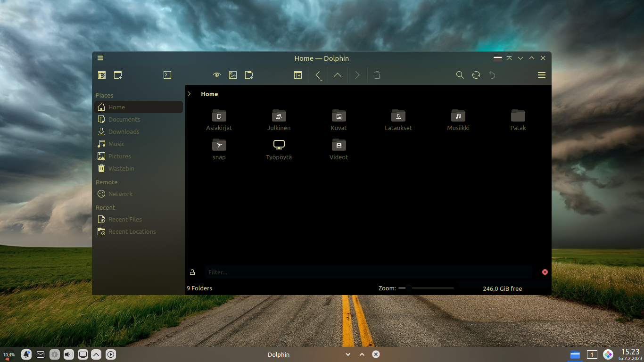Click the undo arrow icon
This screenshot has height=362, width=644.
click(492, 75)
